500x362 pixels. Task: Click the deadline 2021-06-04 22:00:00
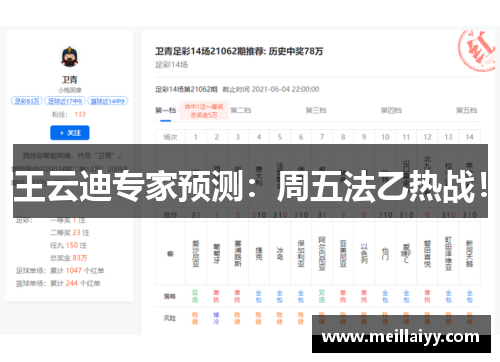286,89
